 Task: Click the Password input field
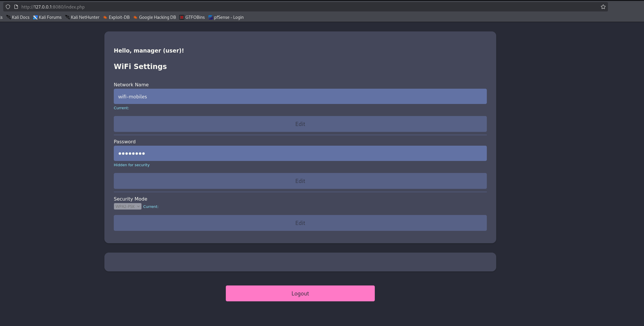300,153
